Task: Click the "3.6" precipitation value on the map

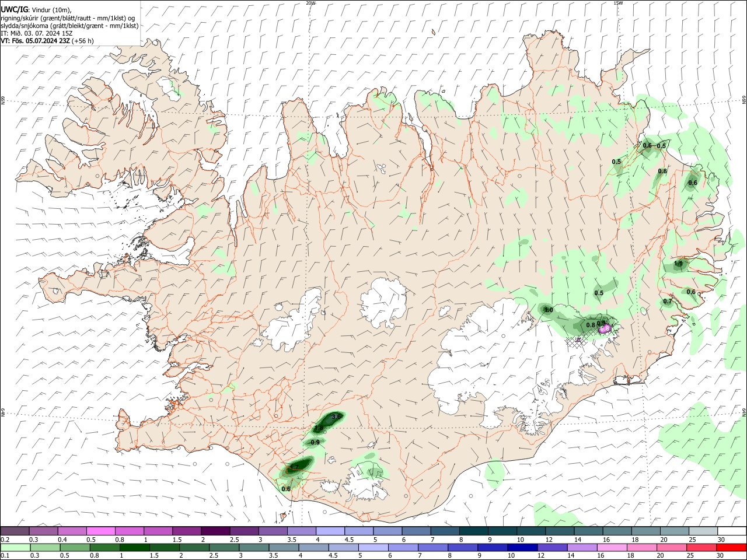Action: [336, 416]
